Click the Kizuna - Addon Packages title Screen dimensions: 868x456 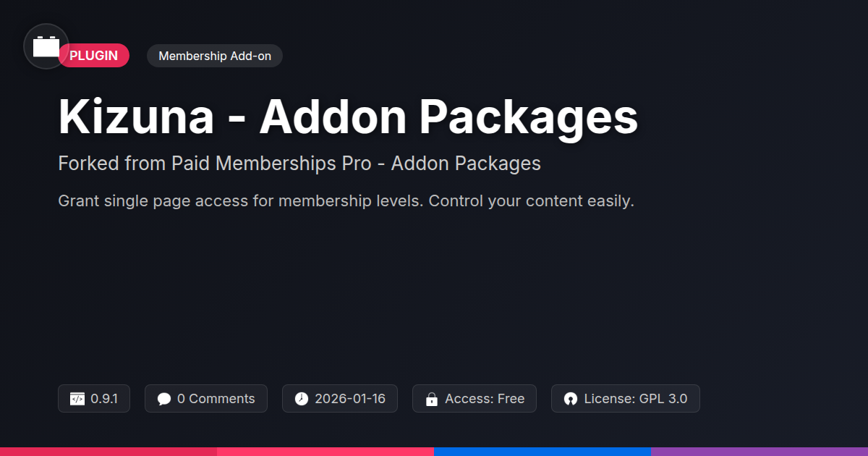(348, 117)
